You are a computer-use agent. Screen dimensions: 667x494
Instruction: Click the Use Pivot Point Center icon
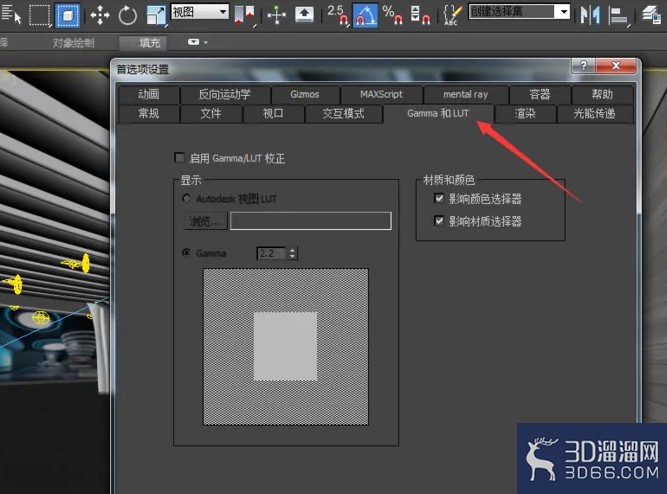(x=244, y=14)
